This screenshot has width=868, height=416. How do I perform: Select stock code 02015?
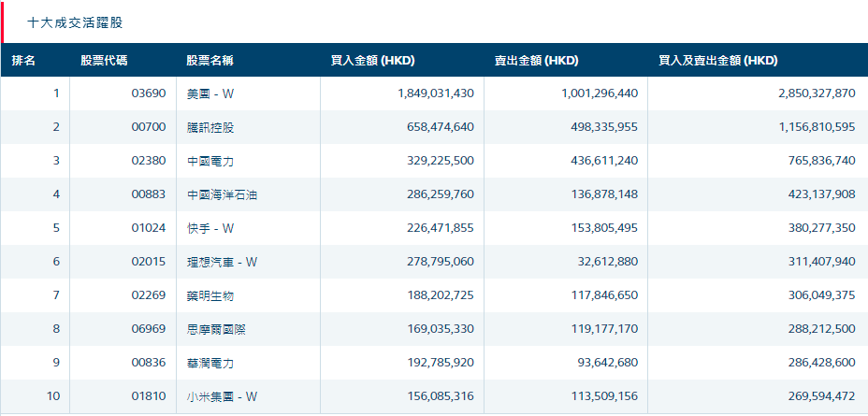tap(149, 262)
